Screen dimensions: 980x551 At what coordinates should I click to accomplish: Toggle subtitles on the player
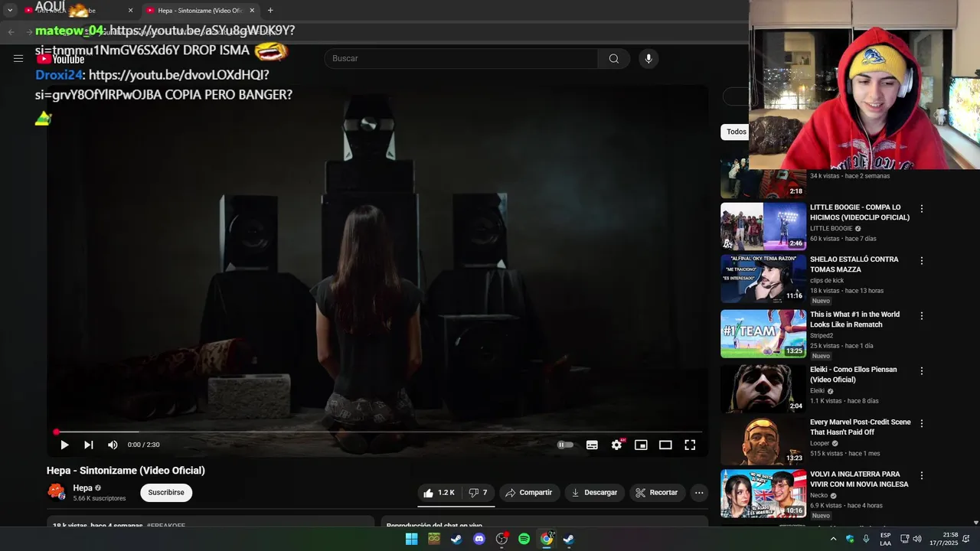coord(592,445)
